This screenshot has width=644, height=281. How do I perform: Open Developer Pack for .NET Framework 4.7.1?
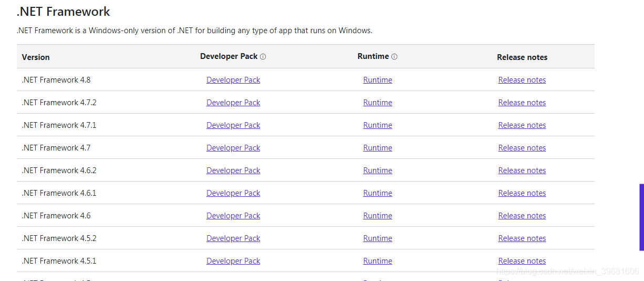[233, 125]
